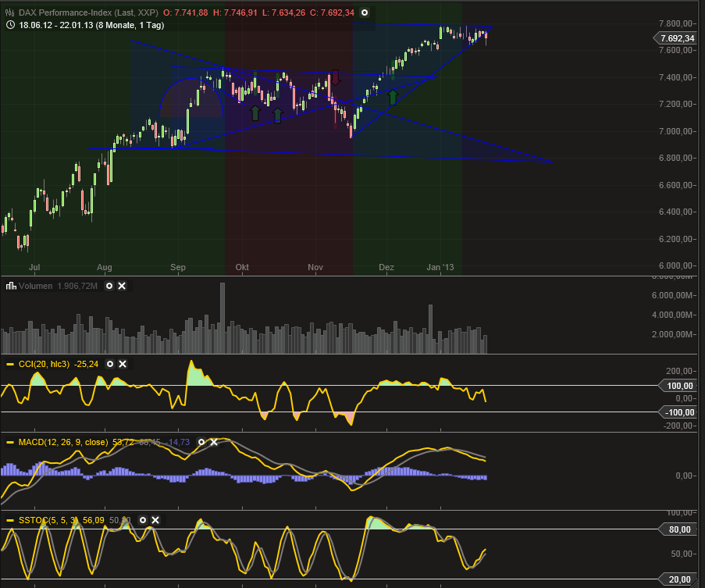The height and width of the screenshot is (588, 705).
Task: Click the MACD value 53,72
Action: point(123,442)
